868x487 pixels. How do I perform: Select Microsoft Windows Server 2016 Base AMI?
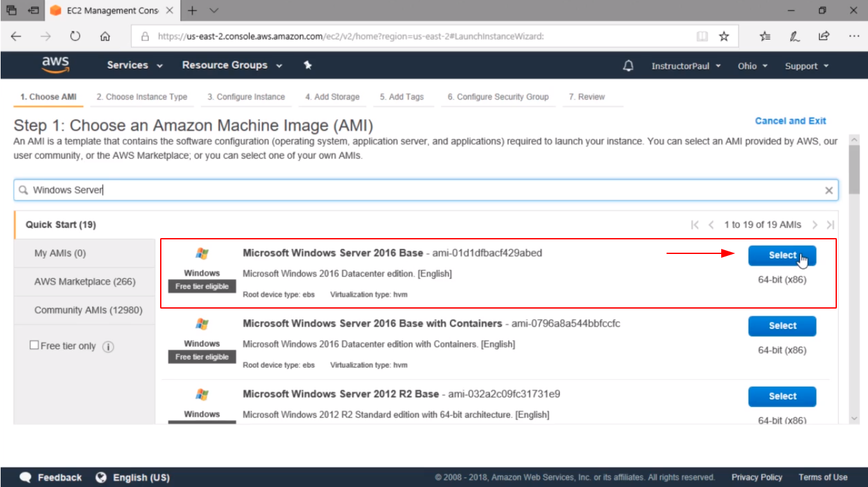[x=782, y=255]
